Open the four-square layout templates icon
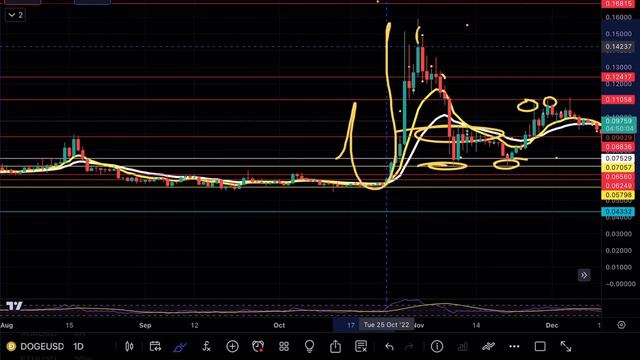Viewport: 640px width, 360px height. [x=284, y=347]
